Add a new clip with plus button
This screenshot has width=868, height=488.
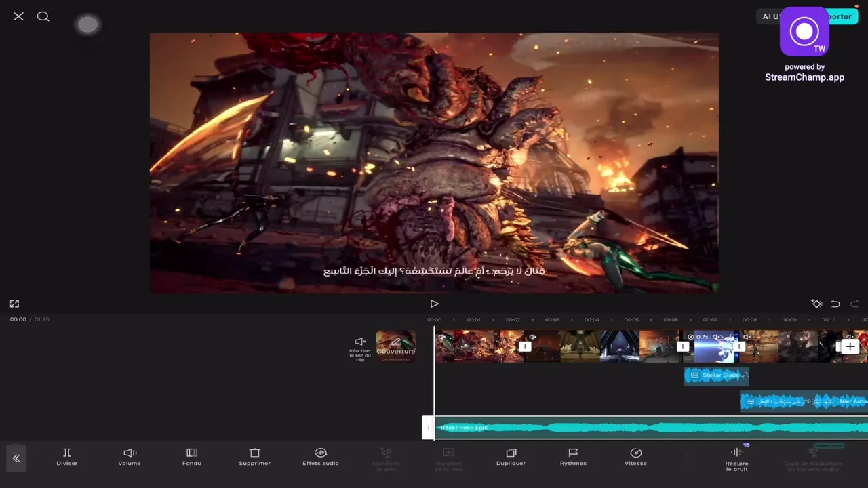850,346
